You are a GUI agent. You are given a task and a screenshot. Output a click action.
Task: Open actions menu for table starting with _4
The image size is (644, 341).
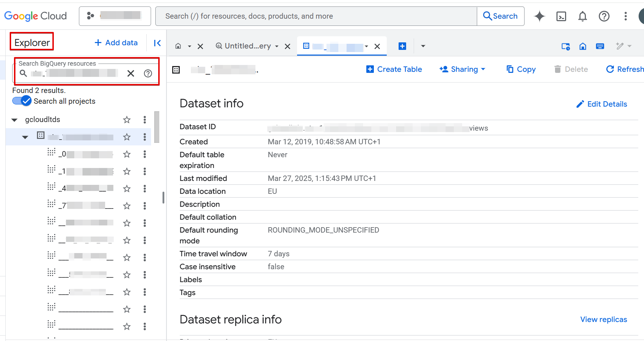145,189
